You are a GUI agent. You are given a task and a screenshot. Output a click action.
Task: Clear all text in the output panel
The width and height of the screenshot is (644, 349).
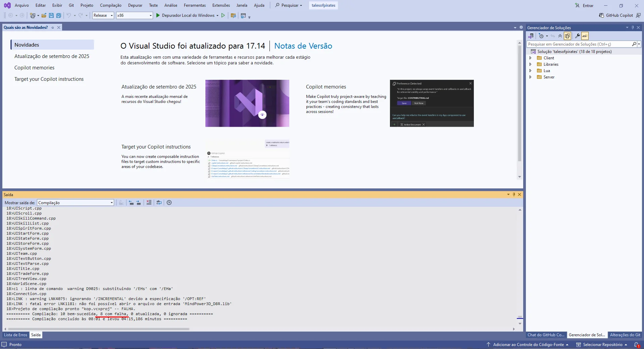tap(149, 202)
